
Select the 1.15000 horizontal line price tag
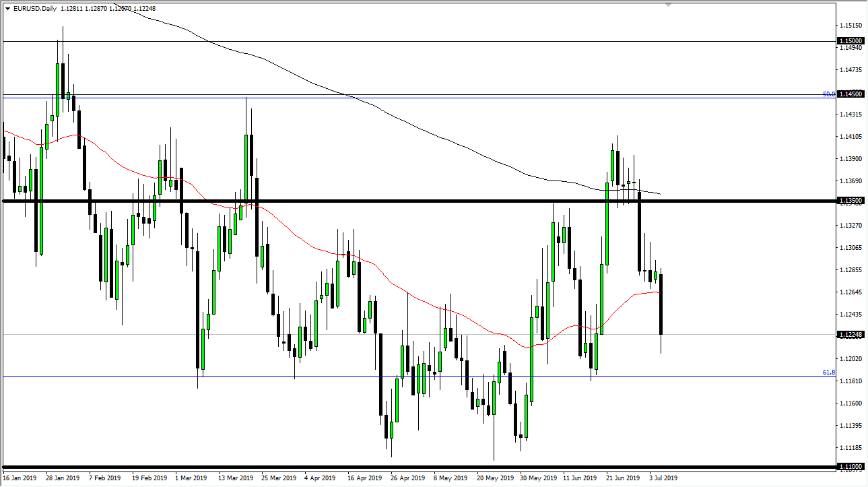tap(850, 41)
